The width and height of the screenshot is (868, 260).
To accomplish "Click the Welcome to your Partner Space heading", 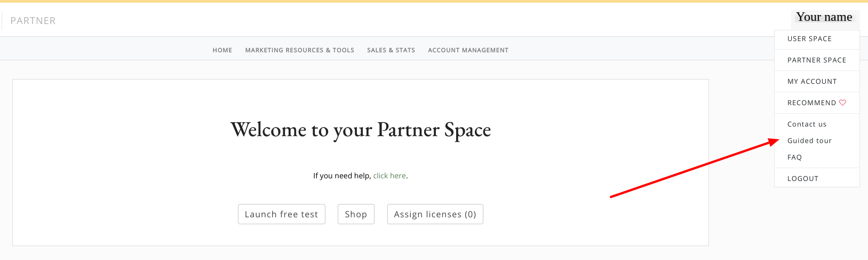I will click(x=361, y=130).
